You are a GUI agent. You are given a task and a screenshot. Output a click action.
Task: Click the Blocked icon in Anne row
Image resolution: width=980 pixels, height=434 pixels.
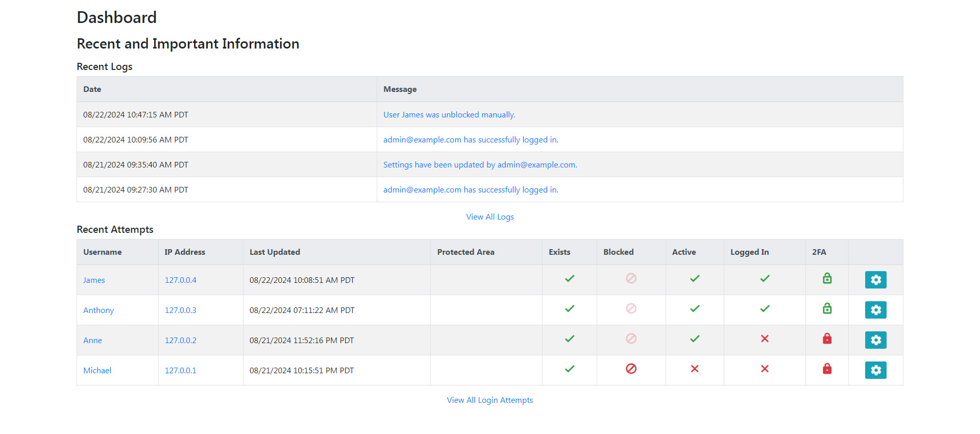coord(631,339)
